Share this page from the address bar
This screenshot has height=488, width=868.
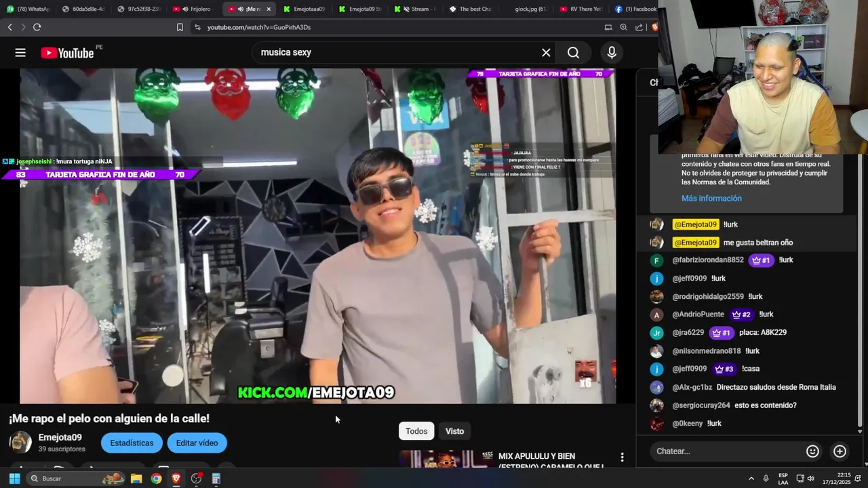pyautogui.click(x=639, y=27)
